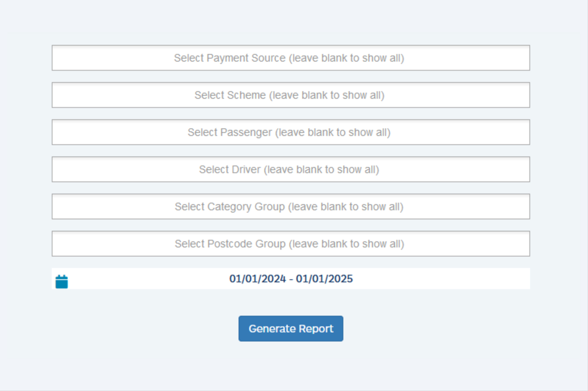Screen dimensions: 588x391
Task: Focus the Payment Source filter box
Action: click(x=290, y=58)
